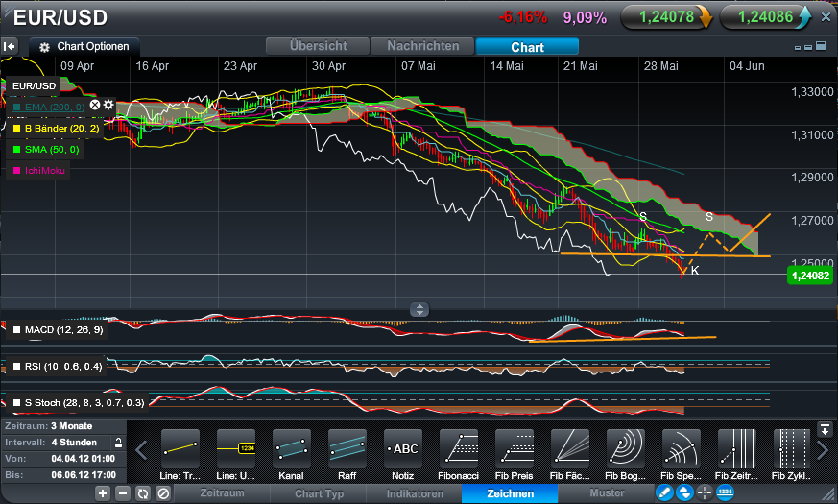This screenshot has height=504, width=838.
Task: Set the largest chart size icon
Action: click(821, 46)
